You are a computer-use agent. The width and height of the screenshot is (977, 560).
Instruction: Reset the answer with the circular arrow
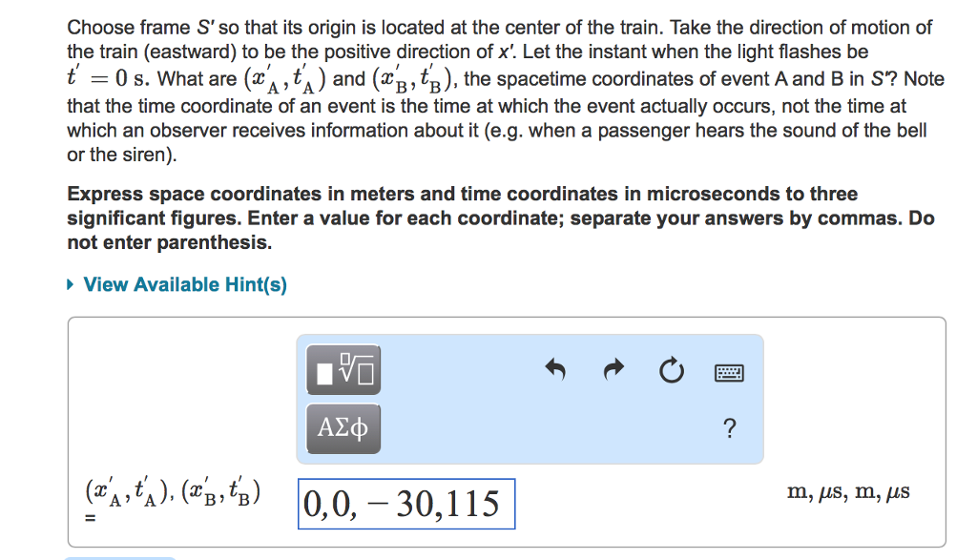click(x=671, y=371)
